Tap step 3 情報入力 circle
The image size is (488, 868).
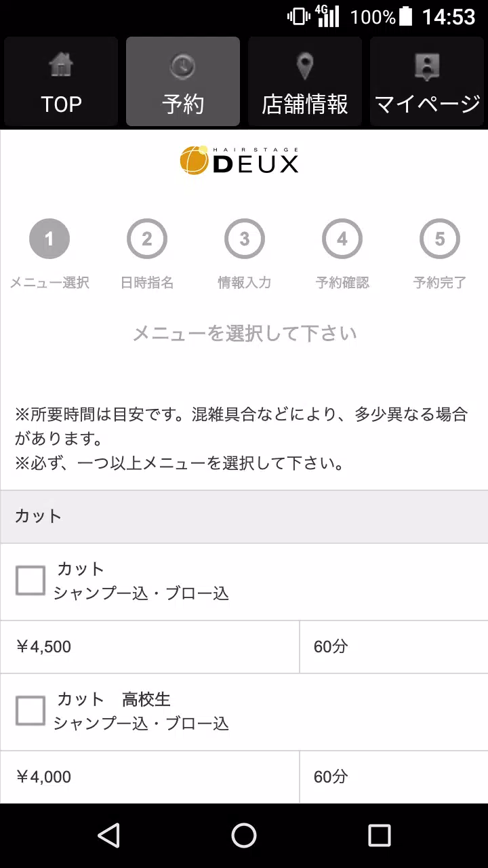(245, 239)
